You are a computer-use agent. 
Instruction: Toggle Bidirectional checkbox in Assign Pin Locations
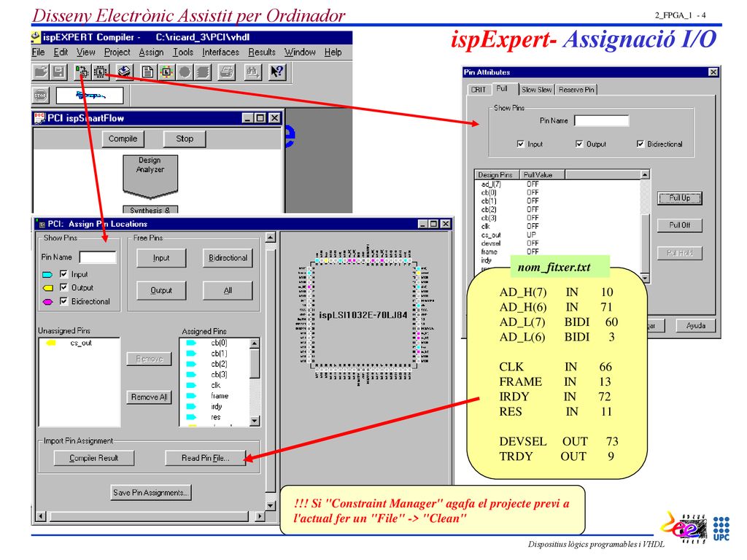[x=63, y=301]
